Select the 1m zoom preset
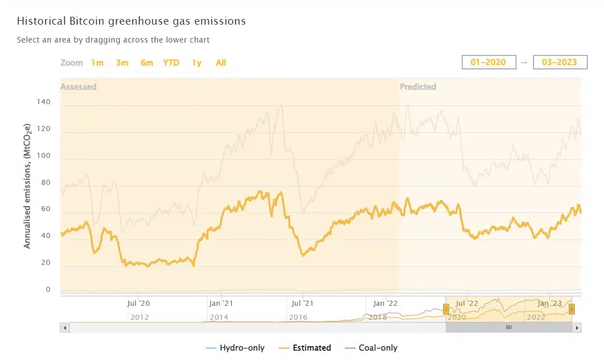The width and height of the screenshot is (604, 364). tap(97, 63)
